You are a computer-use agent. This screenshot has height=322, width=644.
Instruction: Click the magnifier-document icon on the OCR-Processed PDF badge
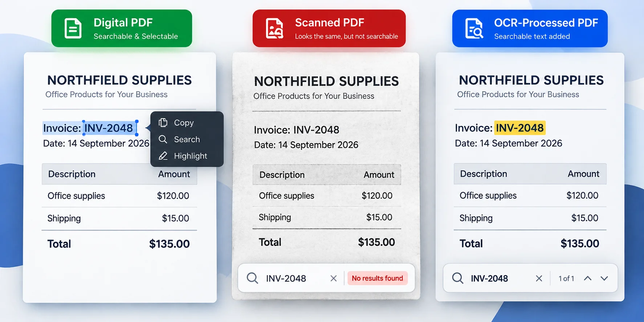474,28
